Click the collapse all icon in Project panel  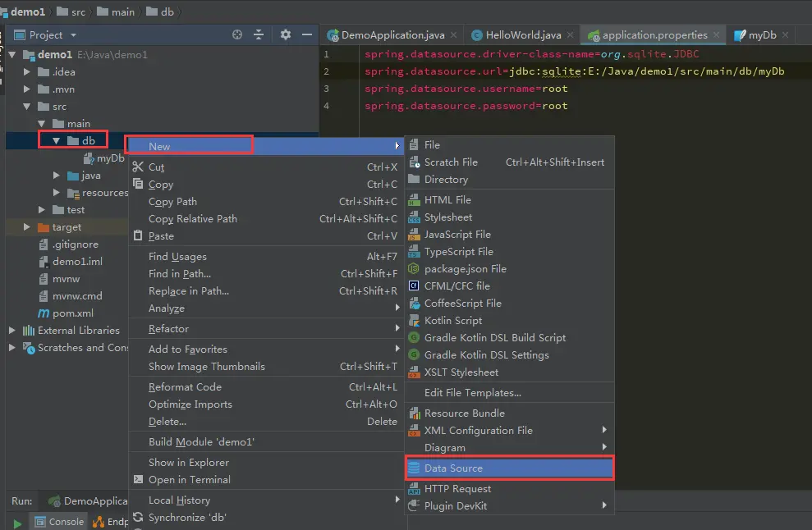coord(259,34)
